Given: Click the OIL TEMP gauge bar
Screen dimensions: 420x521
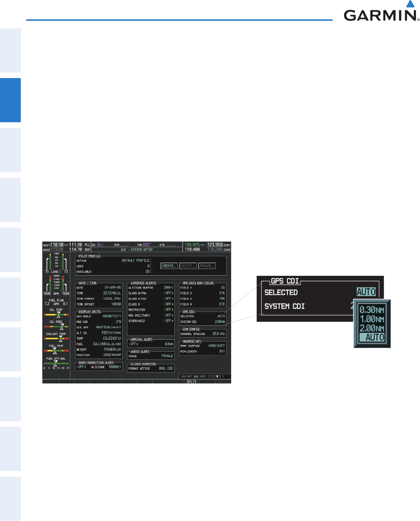Looking at the screenshot, I should (x=56, y=314).
